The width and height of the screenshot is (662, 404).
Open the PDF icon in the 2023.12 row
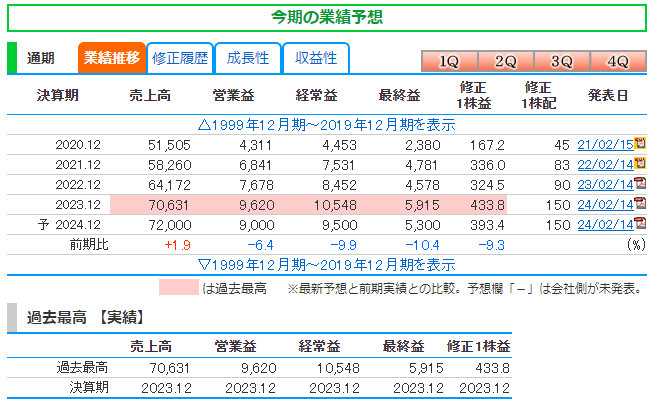coord(640,204)
